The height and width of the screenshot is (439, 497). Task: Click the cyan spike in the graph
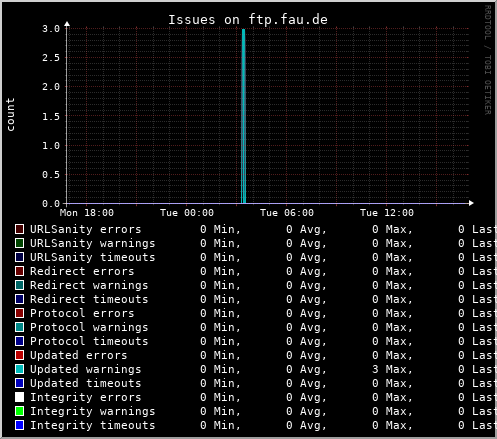click(x=243, y=116)
